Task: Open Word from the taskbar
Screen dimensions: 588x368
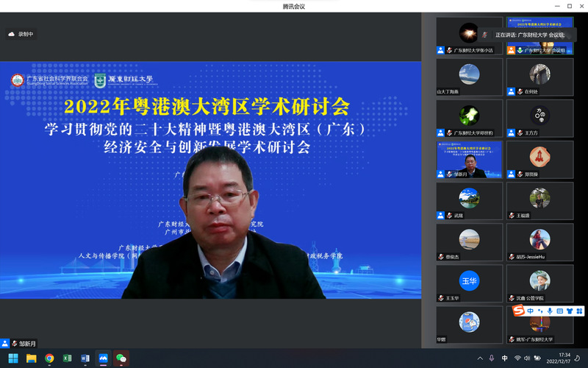Action: [x=85, y=358]
